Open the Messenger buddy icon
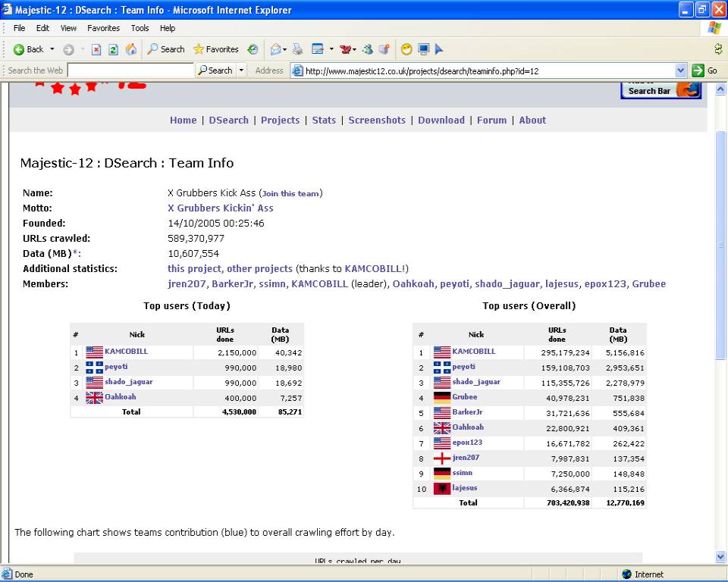This screenshot has width=728, height=582. [368, 49]
